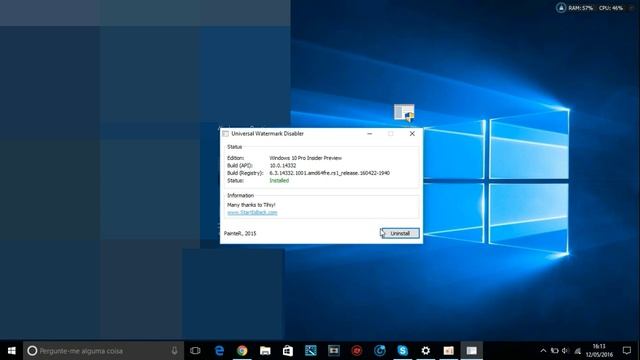
Task: Click the 'PainteR, 2015' credit text
Action: click(x=240, y=233)
